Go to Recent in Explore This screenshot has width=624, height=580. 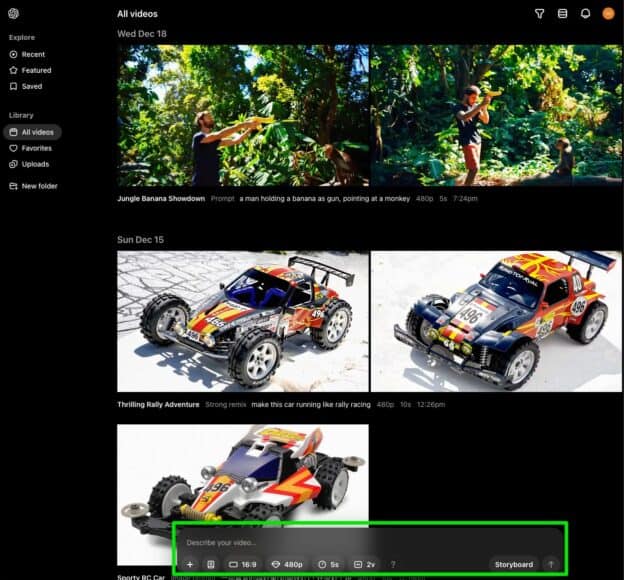click(x=32, y=54)
